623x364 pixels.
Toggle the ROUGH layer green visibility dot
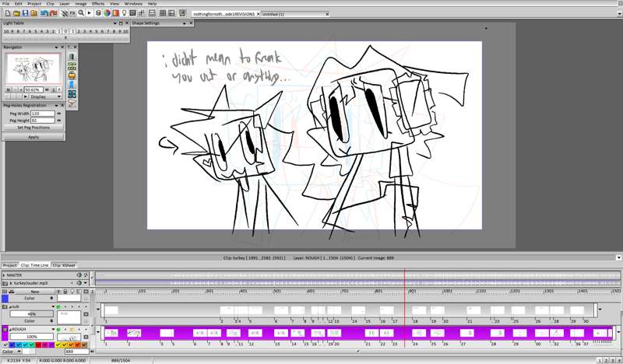[x=58, y=330]
